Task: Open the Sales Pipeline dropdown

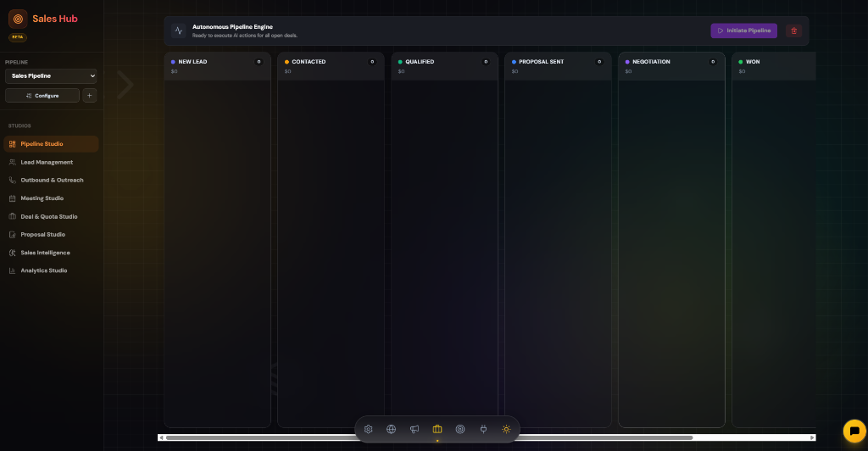Action: pyautogui.click(x=51, y=75)
